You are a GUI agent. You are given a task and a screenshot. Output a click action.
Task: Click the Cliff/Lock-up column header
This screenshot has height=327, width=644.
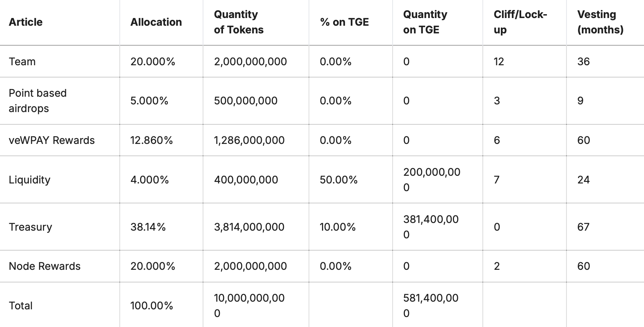pos(520,22)
